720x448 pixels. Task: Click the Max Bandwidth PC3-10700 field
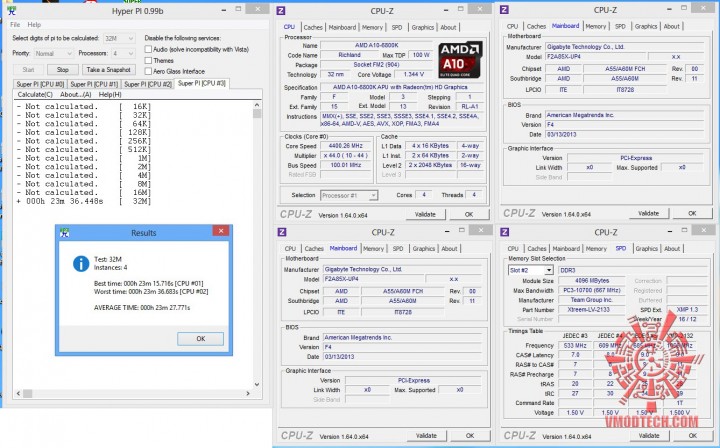tap(591, 290)
